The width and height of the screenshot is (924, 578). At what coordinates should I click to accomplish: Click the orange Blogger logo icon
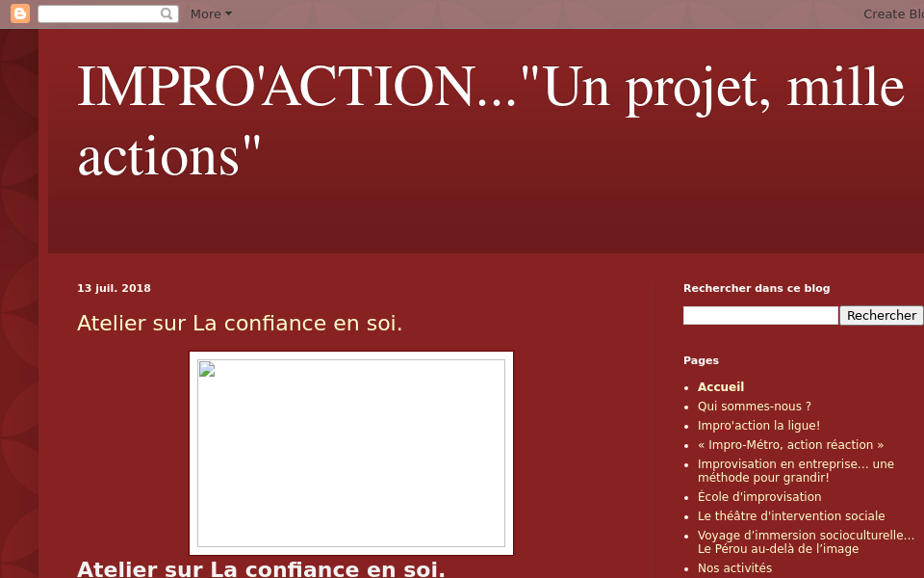click(19, 13)
